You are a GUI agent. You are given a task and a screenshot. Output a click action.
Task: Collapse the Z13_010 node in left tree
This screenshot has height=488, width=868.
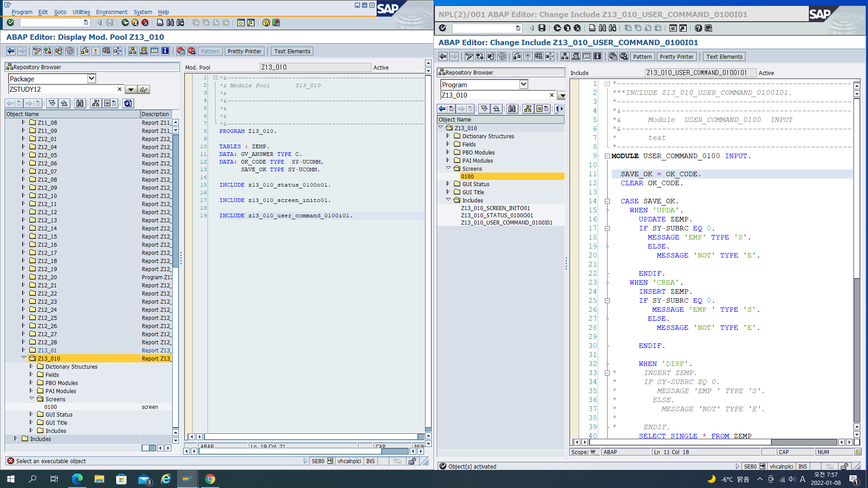(24, 358)
